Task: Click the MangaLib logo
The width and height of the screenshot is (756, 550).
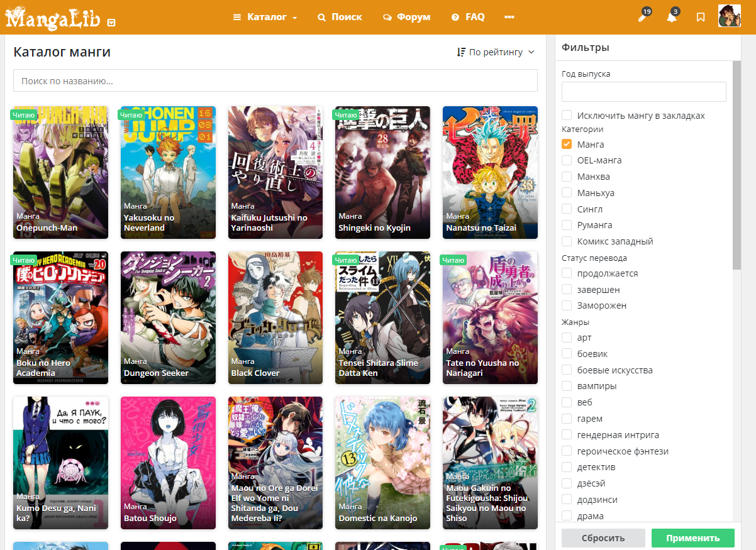Action: click(53, 18)
